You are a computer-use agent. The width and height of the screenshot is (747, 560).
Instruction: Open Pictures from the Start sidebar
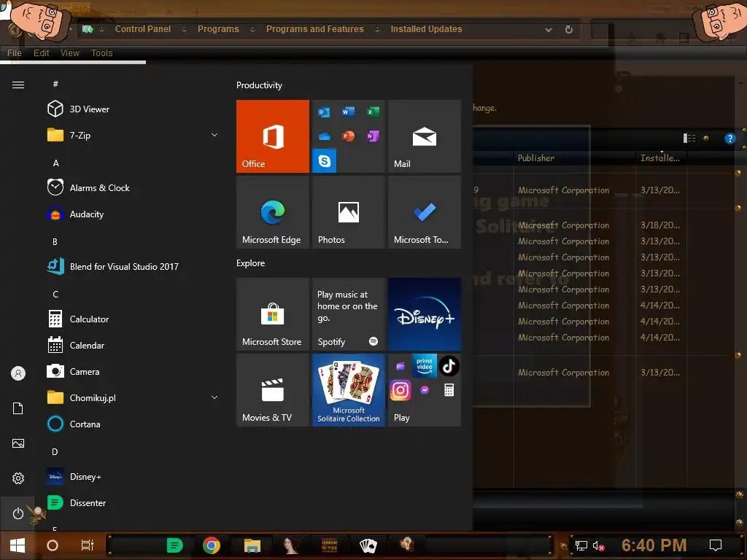point(18,443)
